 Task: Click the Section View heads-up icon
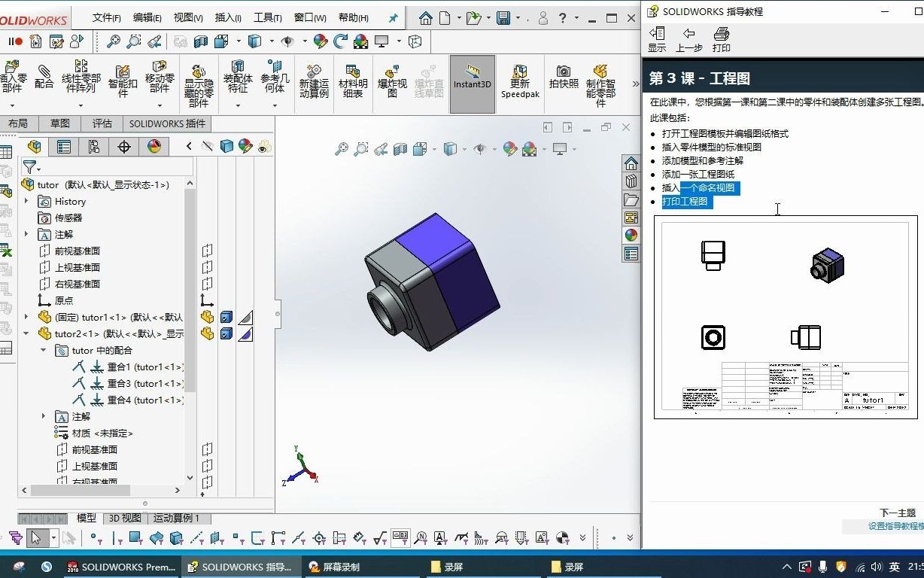400,149
